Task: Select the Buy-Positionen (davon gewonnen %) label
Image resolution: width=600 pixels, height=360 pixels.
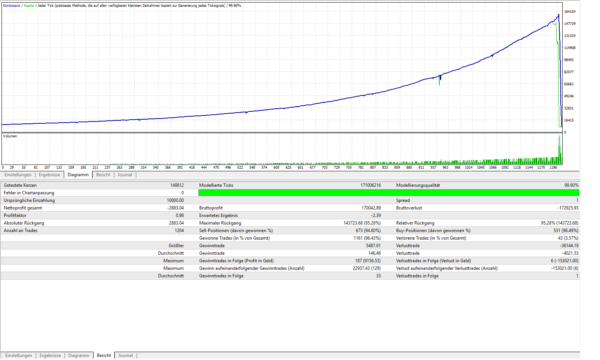Action: point(433,231)
